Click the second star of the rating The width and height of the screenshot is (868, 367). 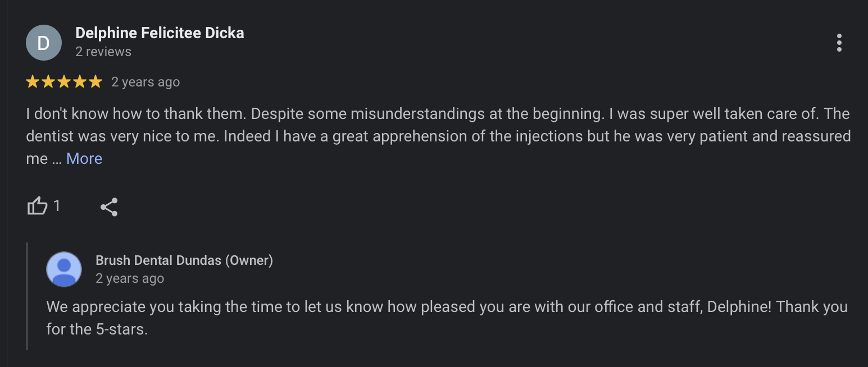click(x=48, y=82)
